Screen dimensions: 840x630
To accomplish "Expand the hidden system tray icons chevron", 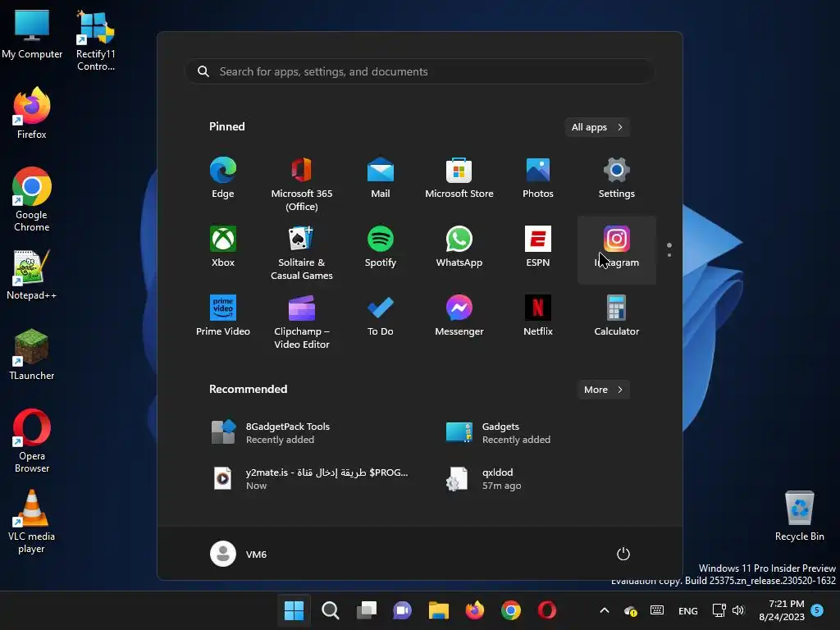I will point(605,610).
